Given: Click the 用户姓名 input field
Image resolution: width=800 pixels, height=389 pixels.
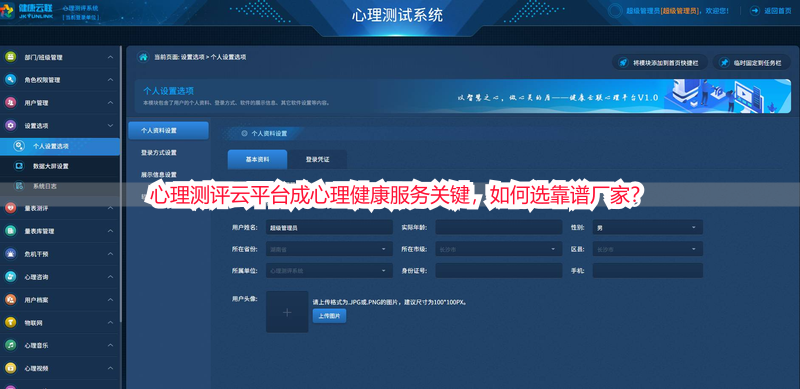Looking at the screenshot, I should (329, 227).
